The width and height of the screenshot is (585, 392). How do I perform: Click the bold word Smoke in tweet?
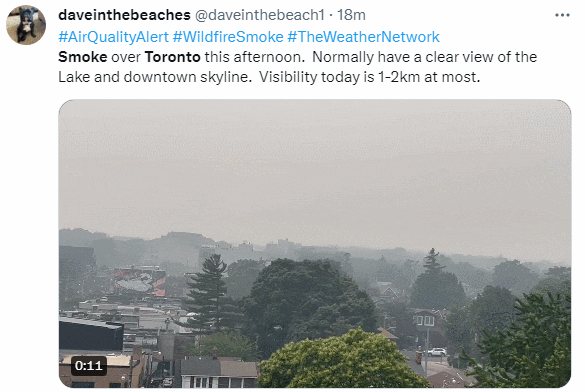[x=82, y=57]
